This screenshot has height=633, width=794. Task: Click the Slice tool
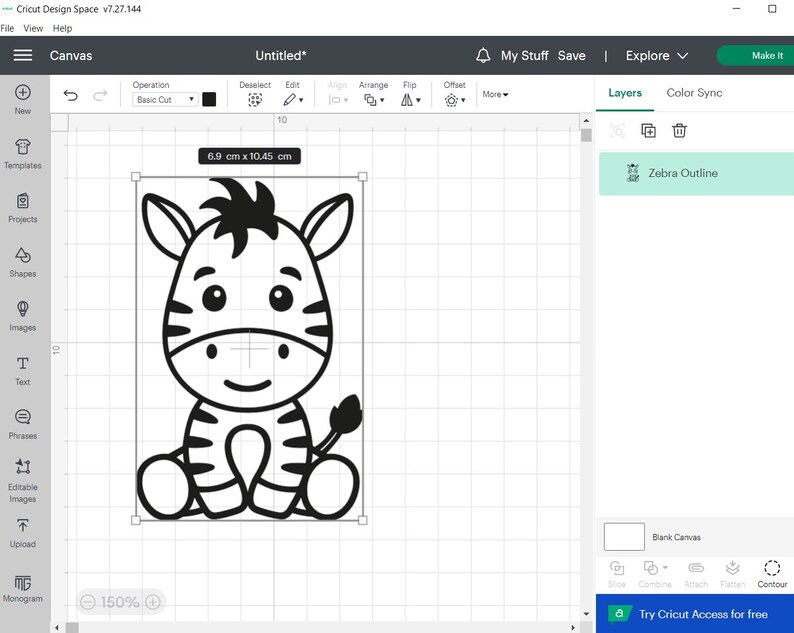(617, 574)
